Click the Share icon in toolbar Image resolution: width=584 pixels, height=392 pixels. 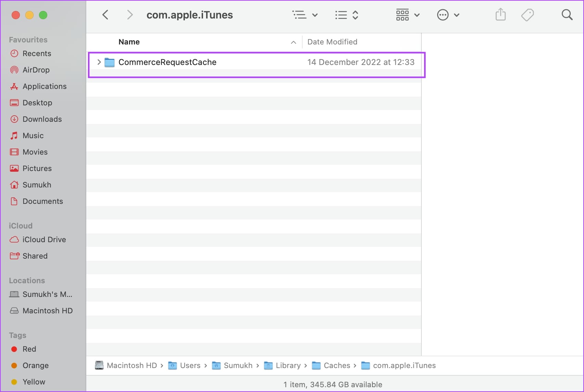click(500, 14)
